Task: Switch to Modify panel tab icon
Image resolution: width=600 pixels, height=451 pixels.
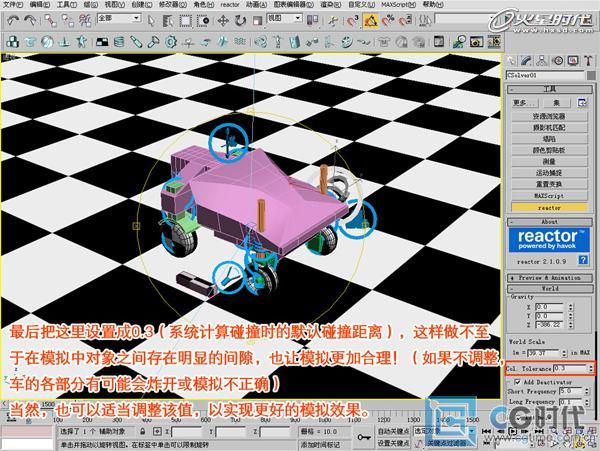Action: click(x=526, y=61)
